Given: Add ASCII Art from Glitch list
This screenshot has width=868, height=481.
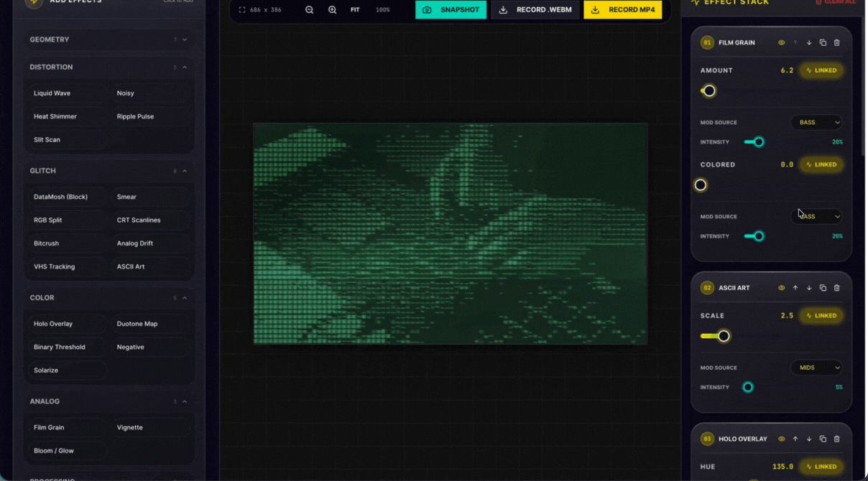Looking at the screenshot, I should pyautogui.click(x=150, y=266).
